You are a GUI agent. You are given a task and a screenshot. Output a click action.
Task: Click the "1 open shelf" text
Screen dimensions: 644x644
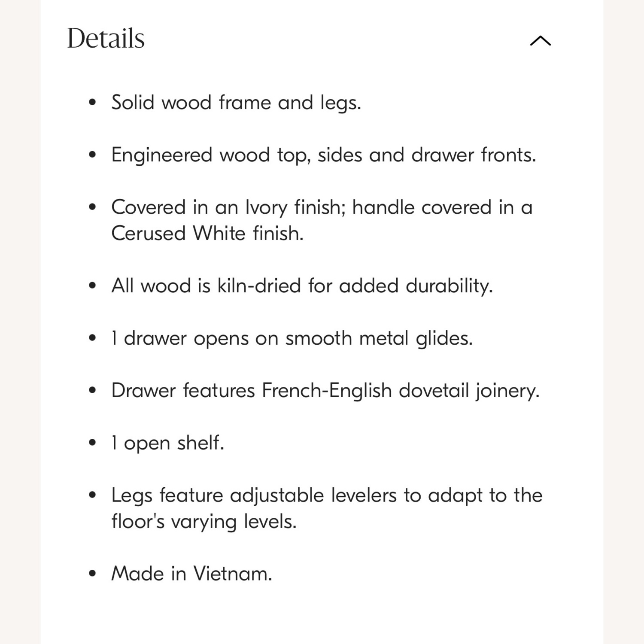click(x=168, y=443)
